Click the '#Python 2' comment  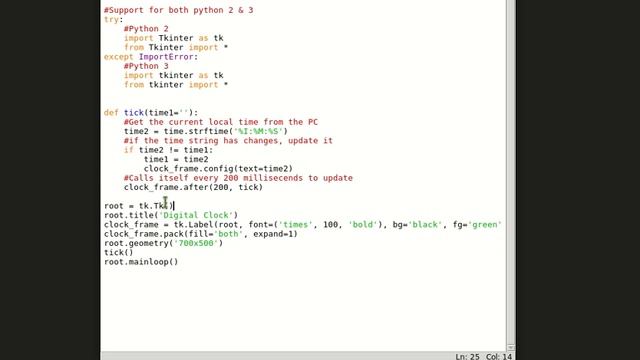146,29
